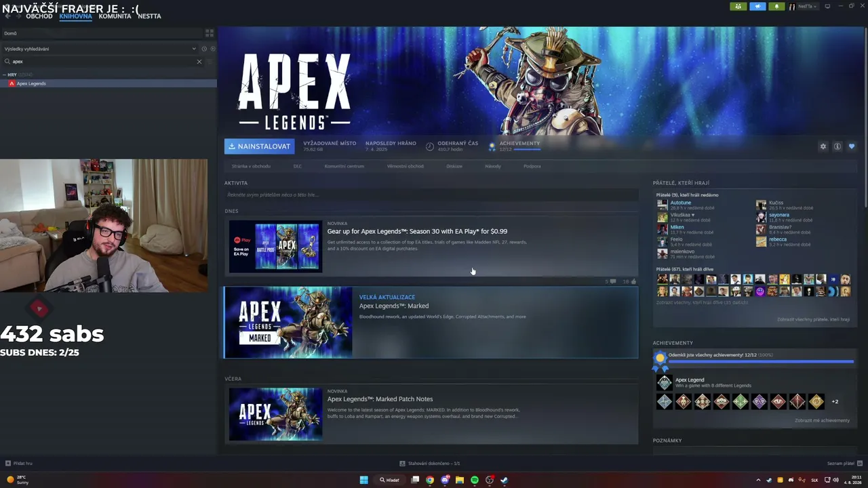This screenshot has height=488, width=868.
Task: Go back with the left arrow
Action: (x=7, y=16)
